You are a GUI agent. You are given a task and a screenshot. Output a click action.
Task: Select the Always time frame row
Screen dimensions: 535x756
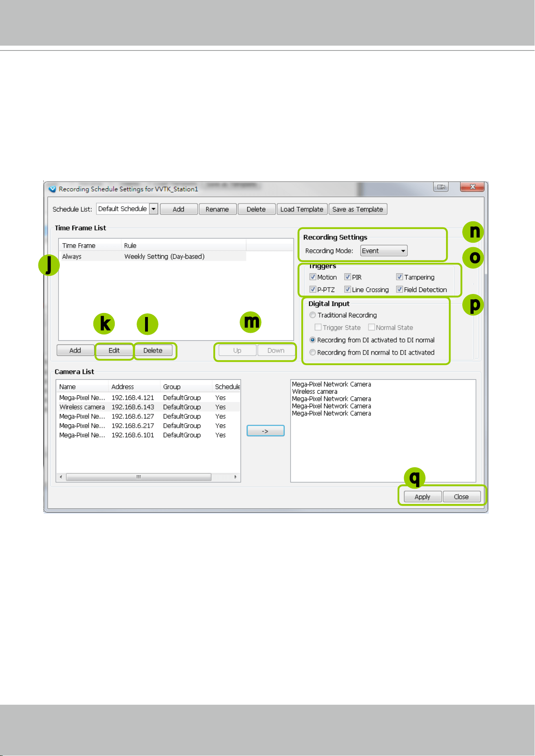(153, 256)
